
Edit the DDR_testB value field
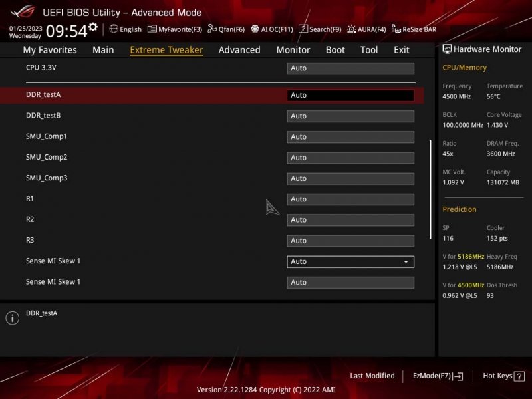click(x=350, y=116)
